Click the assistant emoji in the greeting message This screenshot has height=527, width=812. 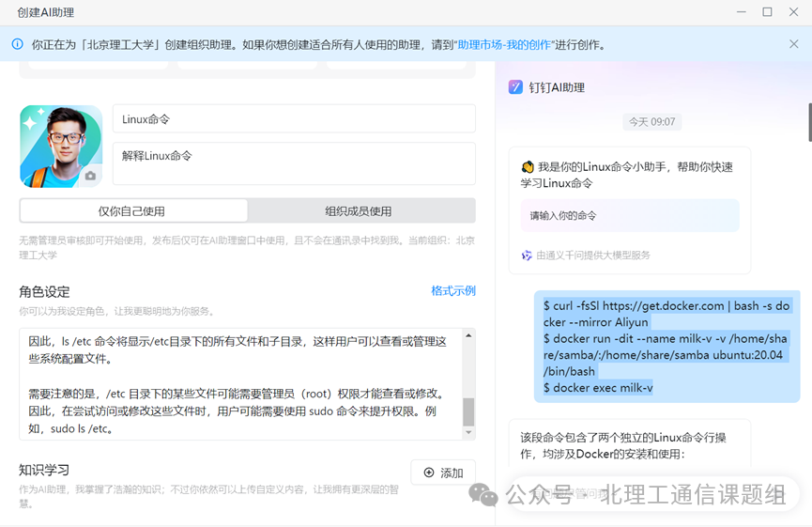(x=528, y=167)
